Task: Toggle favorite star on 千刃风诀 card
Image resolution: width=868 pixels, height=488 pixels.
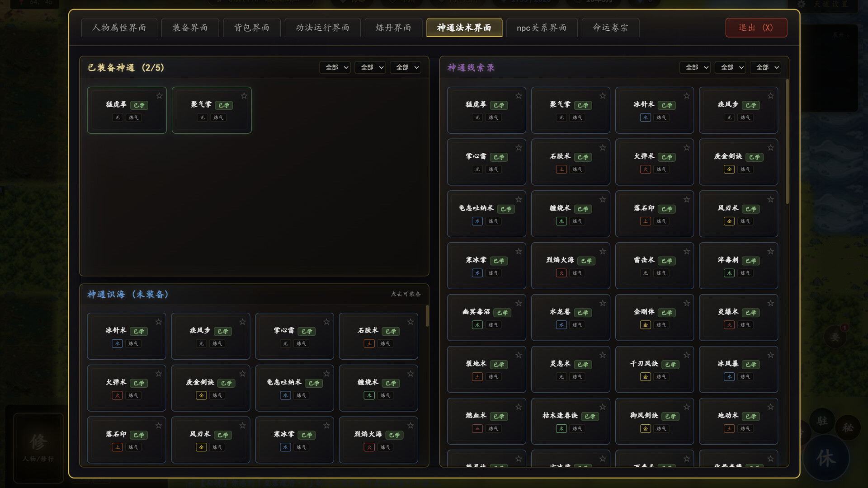Action: (x=687, y=355)
